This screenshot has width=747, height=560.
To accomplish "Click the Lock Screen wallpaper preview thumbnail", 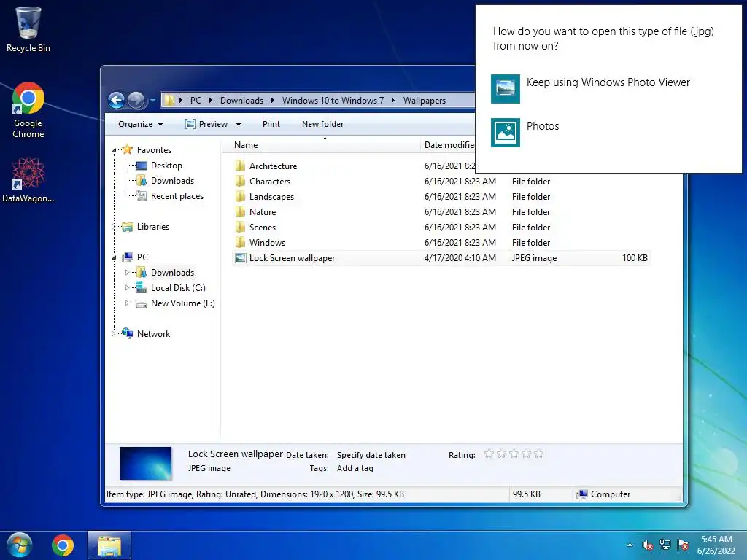I will (x=145, y=463).
